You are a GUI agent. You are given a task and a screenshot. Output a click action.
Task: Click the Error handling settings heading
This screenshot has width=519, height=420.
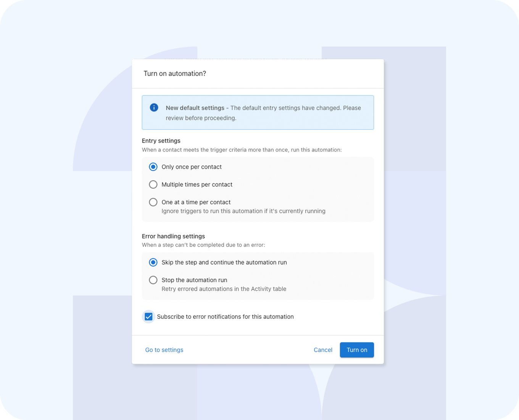coord(173,236)
